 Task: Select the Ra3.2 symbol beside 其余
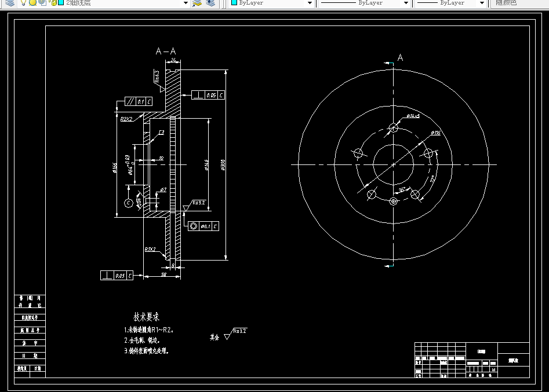(235, 334)
